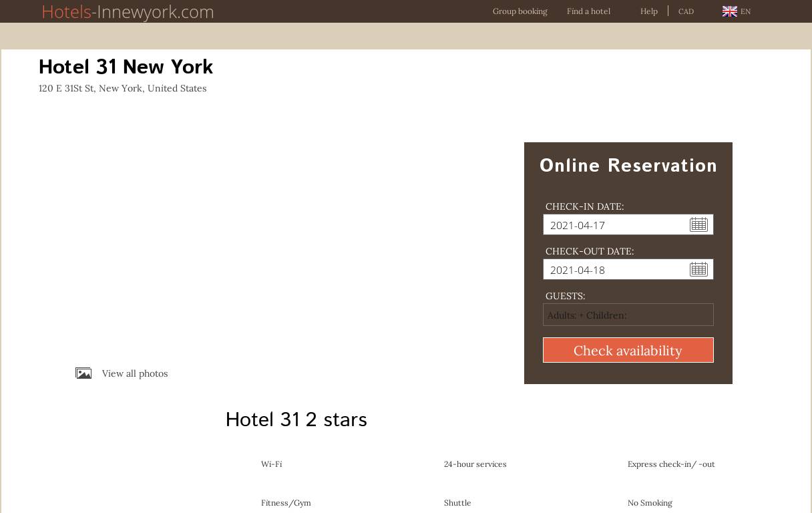This screenshot has height=513, width=812.
Task: Click the photo gallery icon
Action: click(83, 373)
